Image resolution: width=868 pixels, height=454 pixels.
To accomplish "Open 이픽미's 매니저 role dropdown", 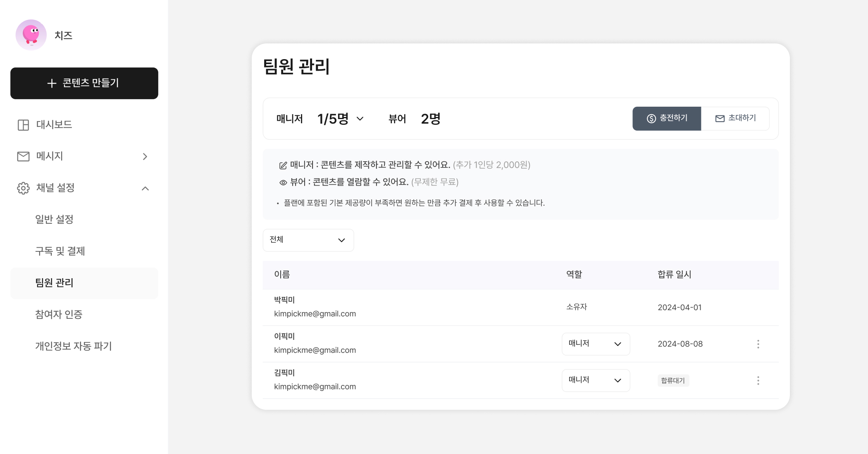I will [595, 344].
